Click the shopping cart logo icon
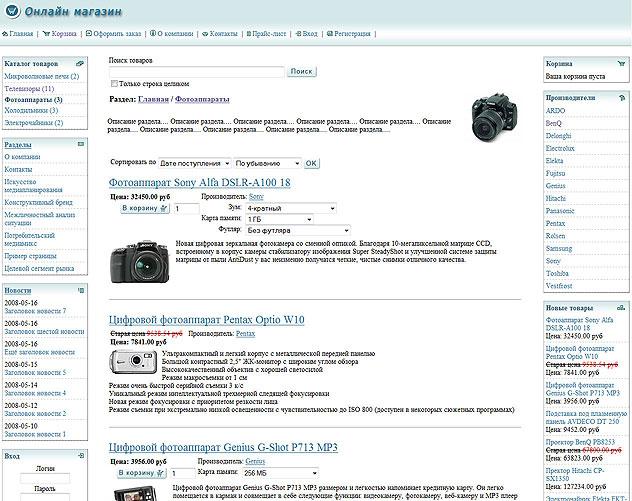 (x=12, y=11)
